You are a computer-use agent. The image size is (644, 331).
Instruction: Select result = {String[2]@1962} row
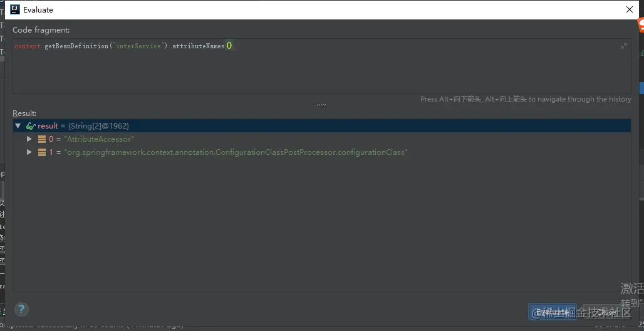point(321,126)
